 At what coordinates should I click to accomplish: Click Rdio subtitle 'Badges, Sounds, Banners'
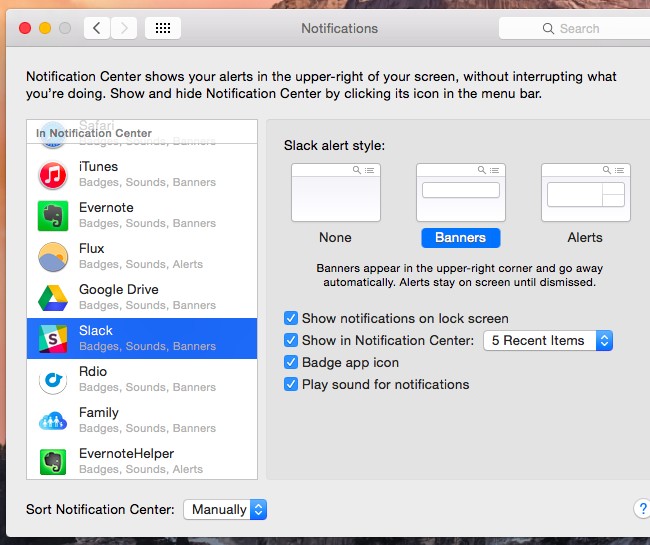(148, 388)
